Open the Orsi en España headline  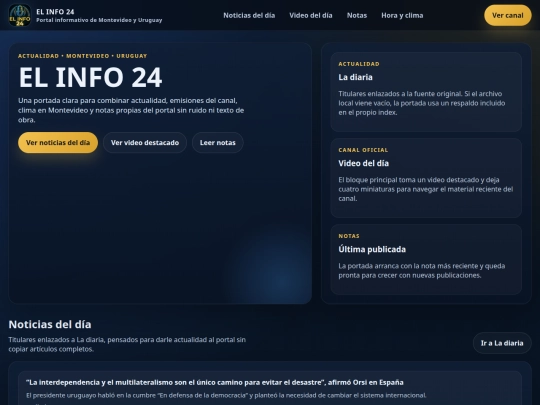click(x=215, y=382)
